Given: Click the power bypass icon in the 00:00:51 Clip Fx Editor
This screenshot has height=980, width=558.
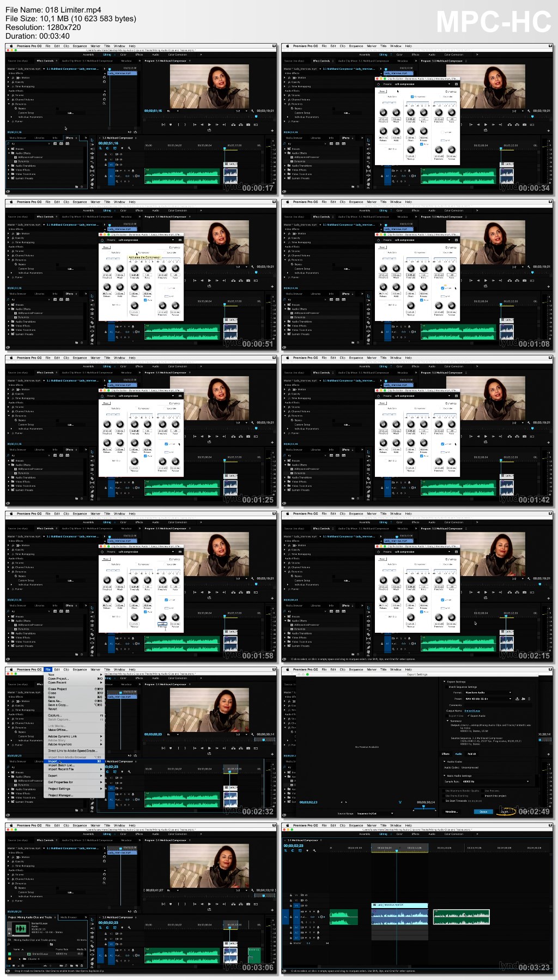Looking at the screenshot, I should click(x=102, y=240).
